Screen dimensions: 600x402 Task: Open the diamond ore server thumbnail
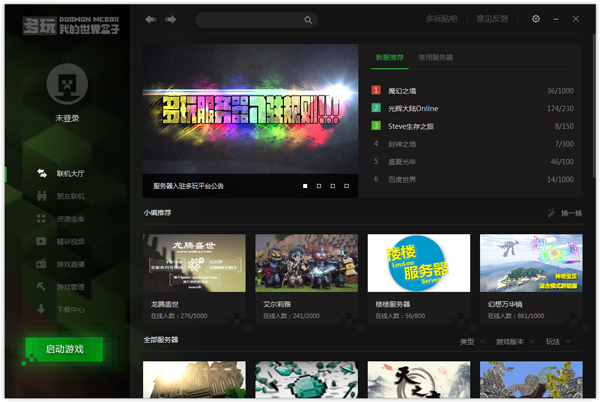pyautogui.click(x=307, y=379)
